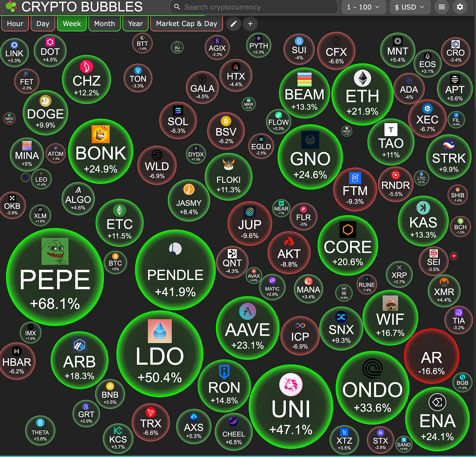Select the ONDO bubble
476x457 pixels.
point(372,387)
